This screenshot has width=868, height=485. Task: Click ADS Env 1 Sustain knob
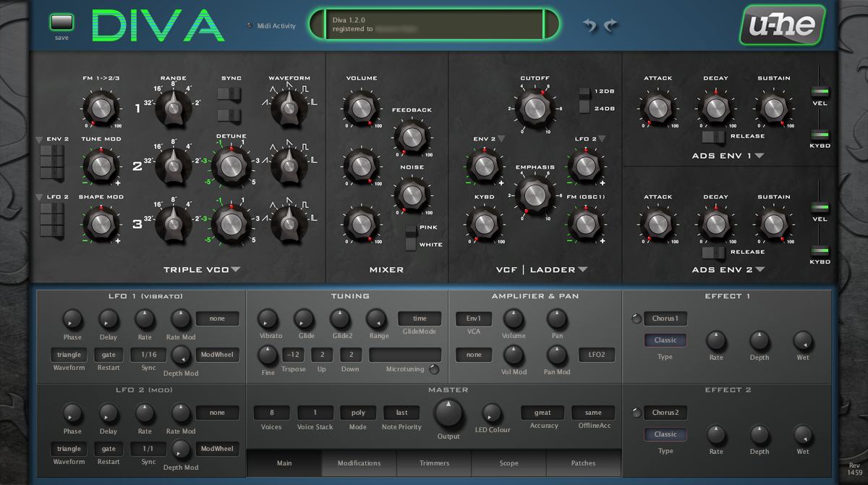coord(773,108)
